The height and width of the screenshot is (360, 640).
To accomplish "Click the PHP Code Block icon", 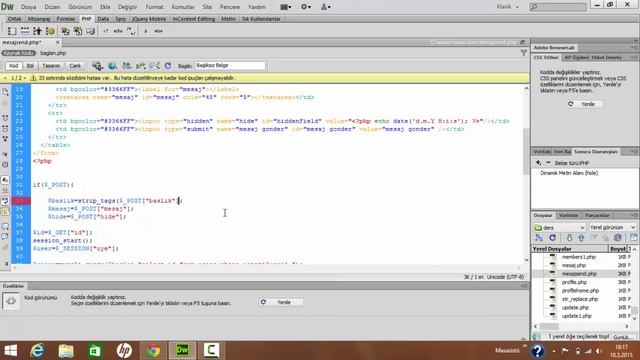I will [x=91, y=31].
